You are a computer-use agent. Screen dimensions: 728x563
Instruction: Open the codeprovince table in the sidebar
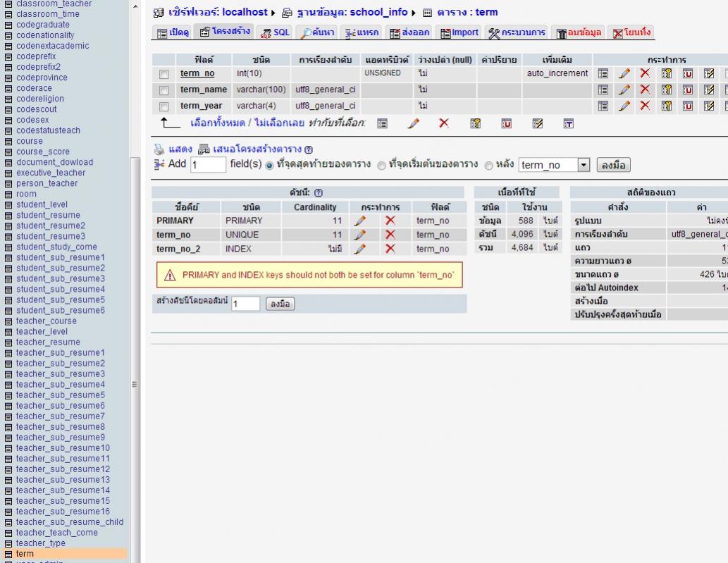click(42, 78)
